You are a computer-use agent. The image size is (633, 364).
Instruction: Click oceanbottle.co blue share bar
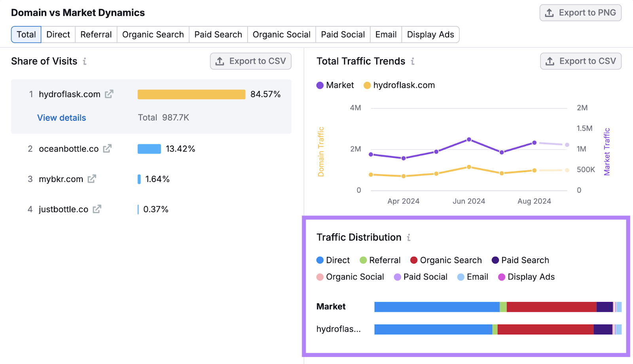pyautogui.click(x=149, y=149)
